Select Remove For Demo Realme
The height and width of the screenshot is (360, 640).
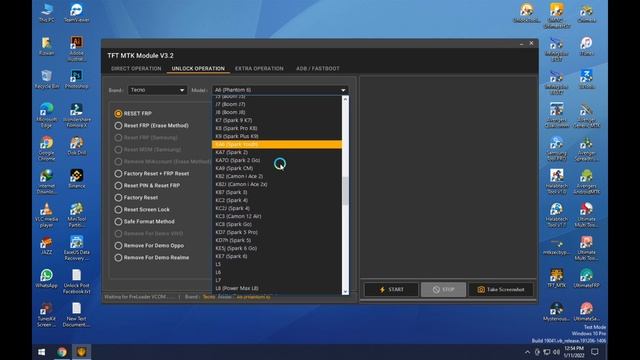152,258
